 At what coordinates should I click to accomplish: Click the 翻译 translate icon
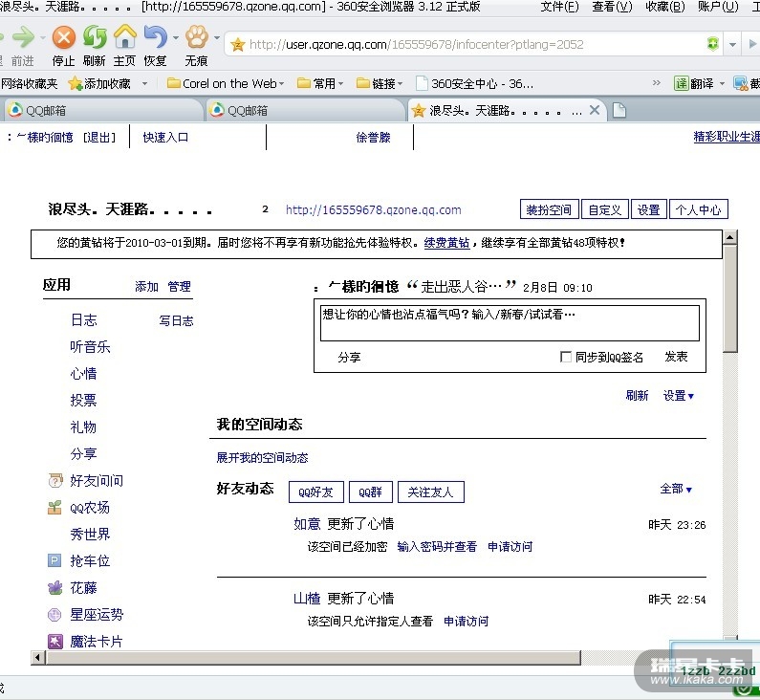click(682, 83)
